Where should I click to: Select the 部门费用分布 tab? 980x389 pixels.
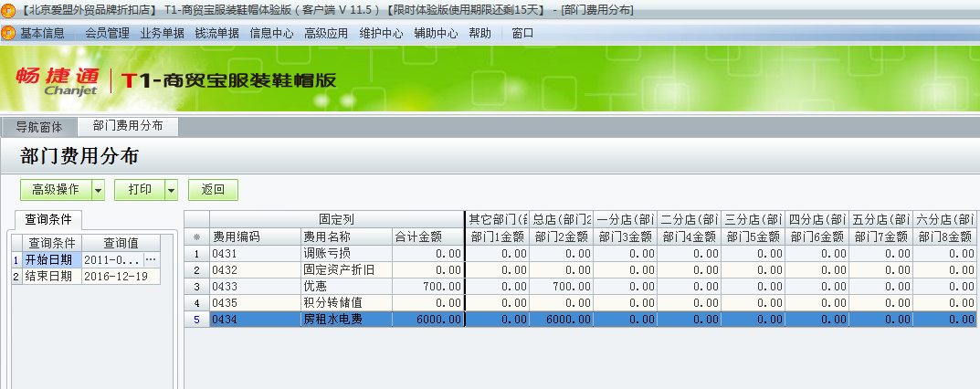pos(128,126)
